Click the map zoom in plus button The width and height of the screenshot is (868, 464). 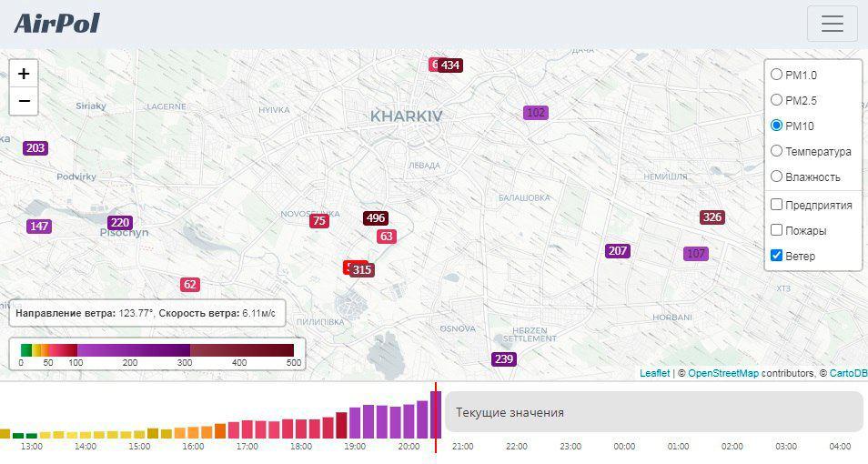(x=24, y=74)
